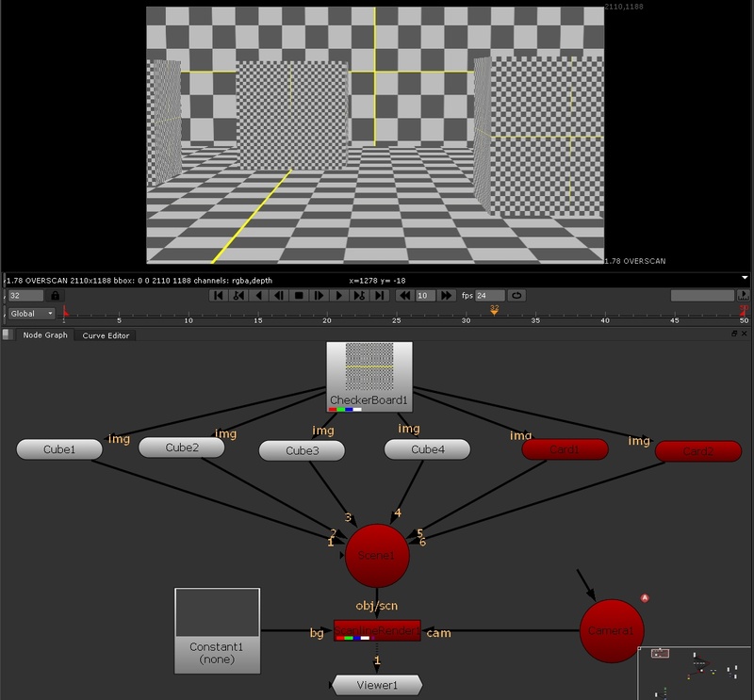Skip forward by frame increment
The image size is (754, 700).
(x=446, y=296)
